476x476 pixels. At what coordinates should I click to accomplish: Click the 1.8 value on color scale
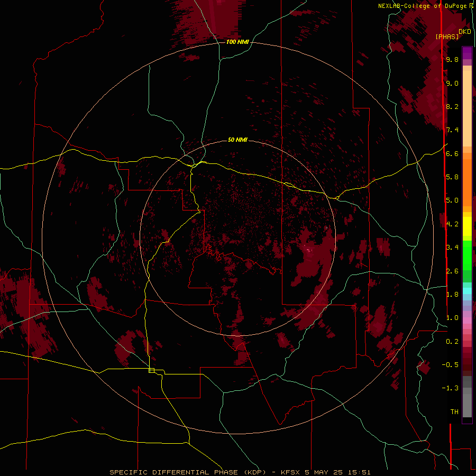click(452, 294)
